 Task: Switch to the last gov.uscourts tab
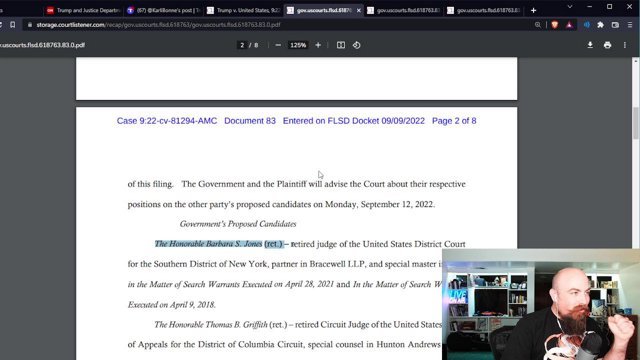pyautogui.click(x=483, y=11)
